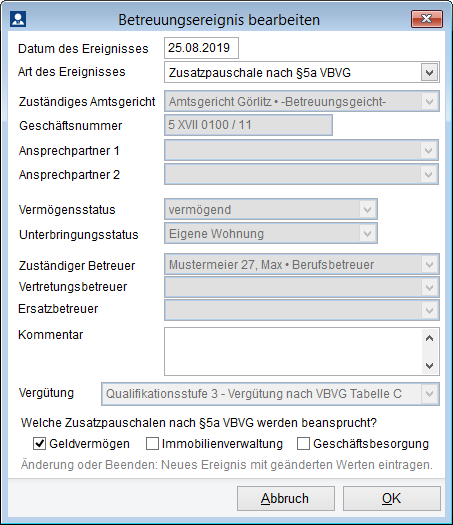This screenshot has height=525, width=453.
Task: Click the Datum des Ereignisses date field
Action: coord(201,48)
